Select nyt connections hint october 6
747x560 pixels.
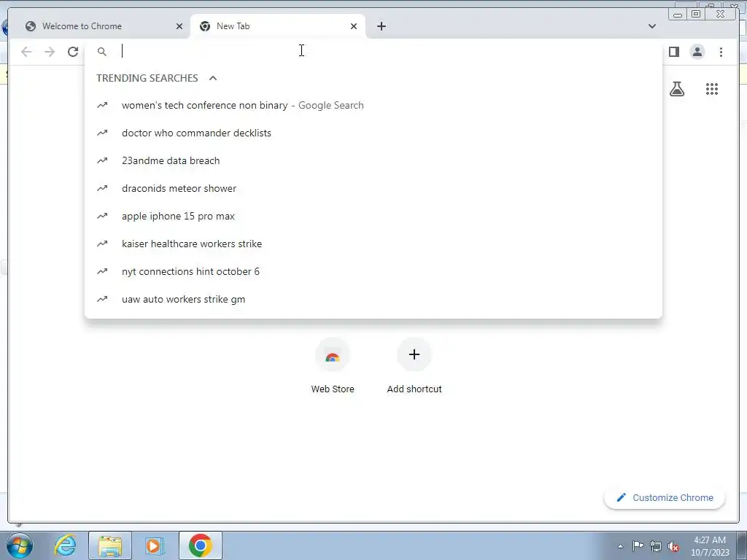pos(373,271)
